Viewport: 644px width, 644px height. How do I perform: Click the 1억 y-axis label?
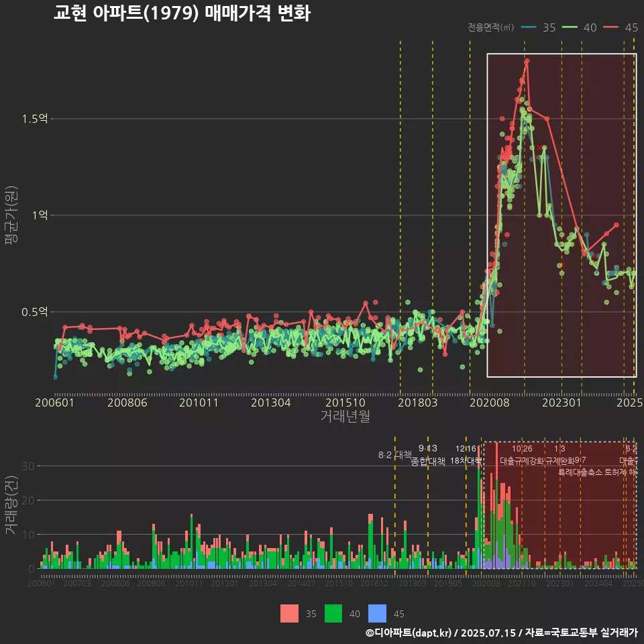(x=40, y=215)
